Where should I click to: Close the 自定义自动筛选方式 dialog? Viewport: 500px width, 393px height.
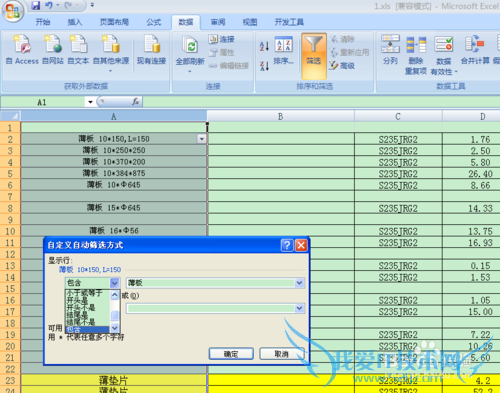[x=301, y=245]
